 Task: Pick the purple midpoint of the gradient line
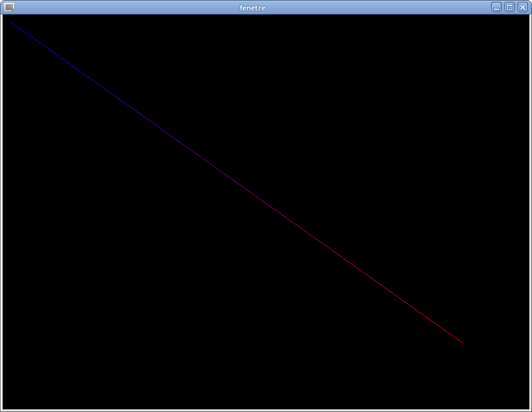click(x=236, y=182)
